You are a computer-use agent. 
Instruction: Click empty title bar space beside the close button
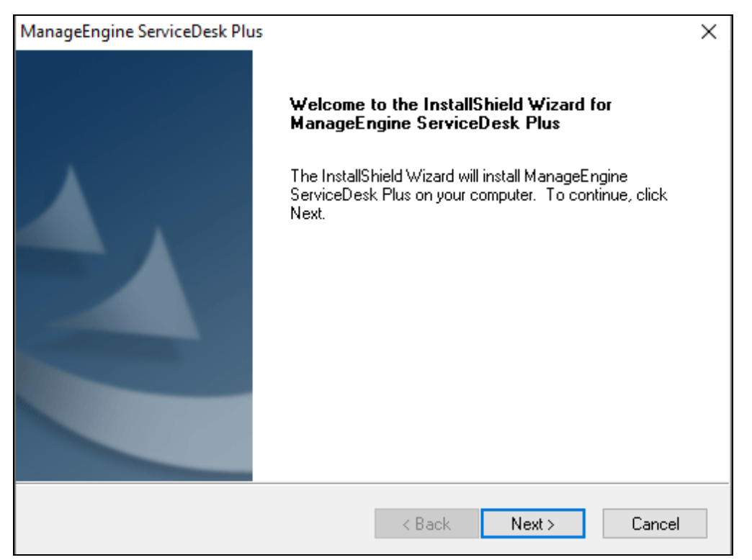504,32
